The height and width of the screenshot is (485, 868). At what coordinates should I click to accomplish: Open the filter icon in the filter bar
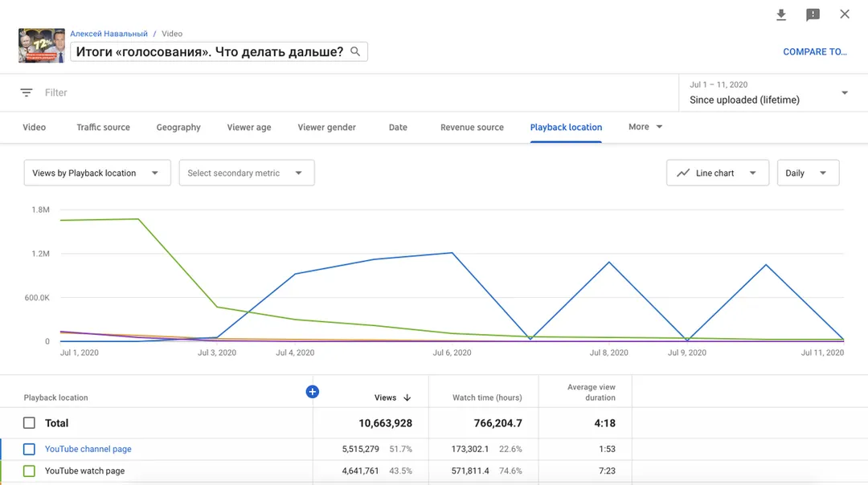(x=27, y=92)
